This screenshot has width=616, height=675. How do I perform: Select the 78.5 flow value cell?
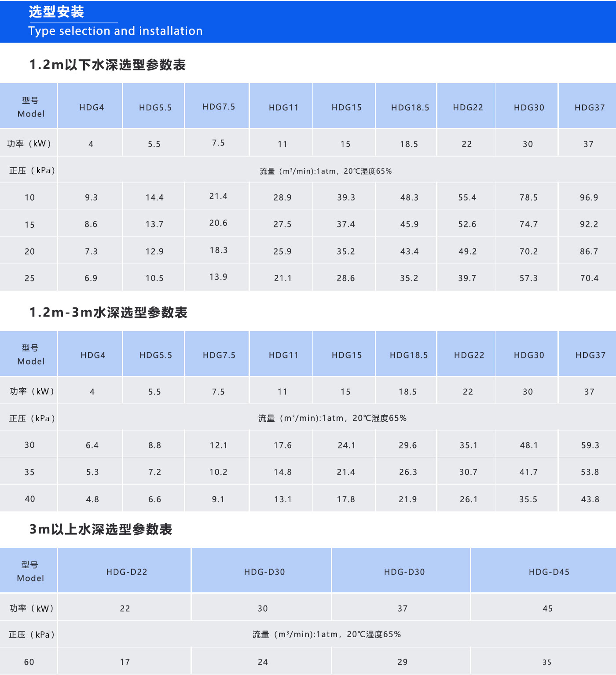[x=528, y=198]
